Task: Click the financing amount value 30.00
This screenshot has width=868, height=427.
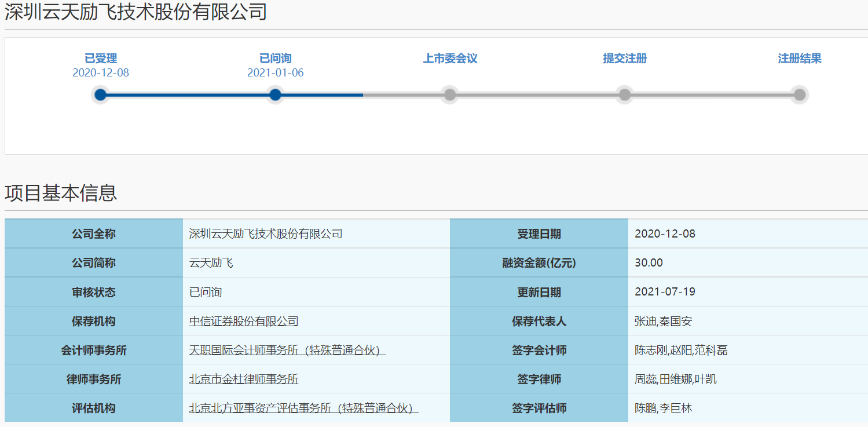Action: tap(649, 263)
